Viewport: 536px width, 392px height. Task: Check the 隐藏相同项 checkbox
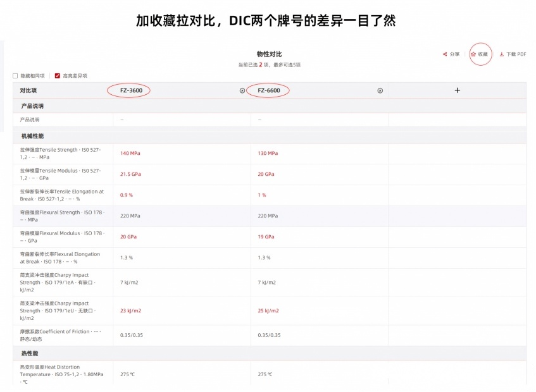tap(15, 76)
